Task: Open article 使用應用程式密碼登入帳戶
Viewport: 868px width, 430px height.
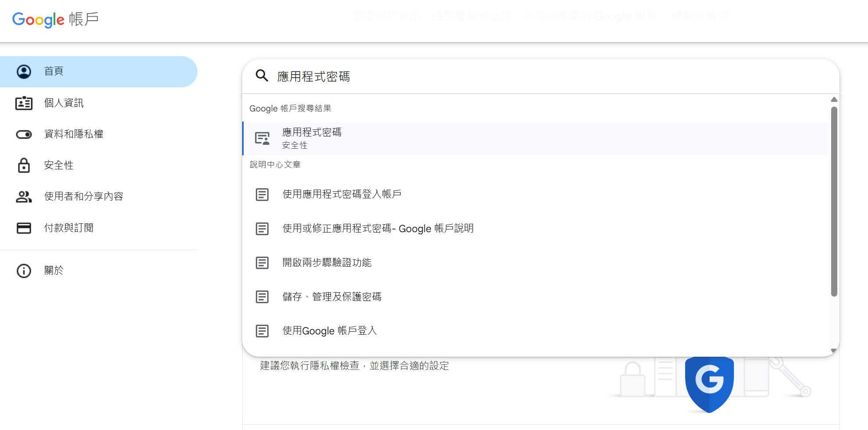Action: pos(536,194)
